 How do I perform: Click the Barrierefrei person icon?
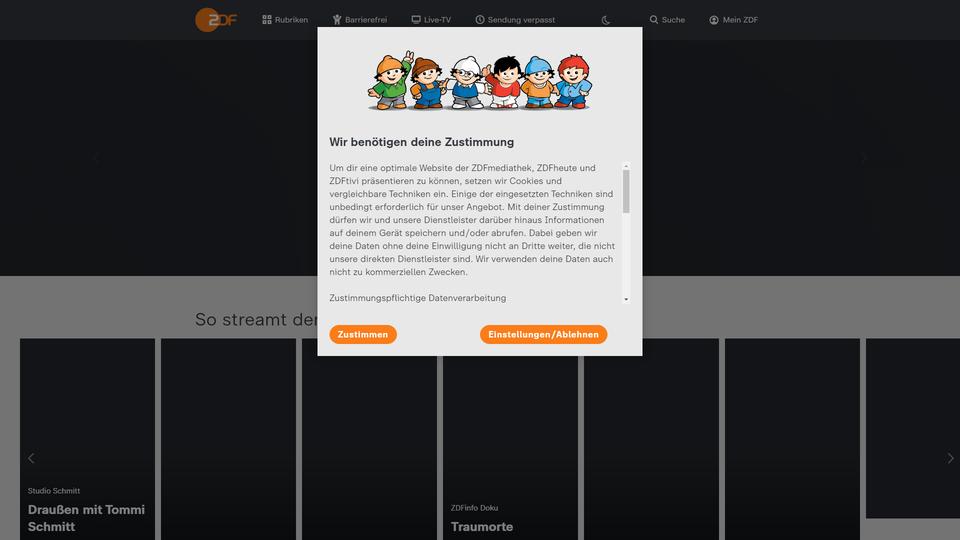(x=337, y=20)
